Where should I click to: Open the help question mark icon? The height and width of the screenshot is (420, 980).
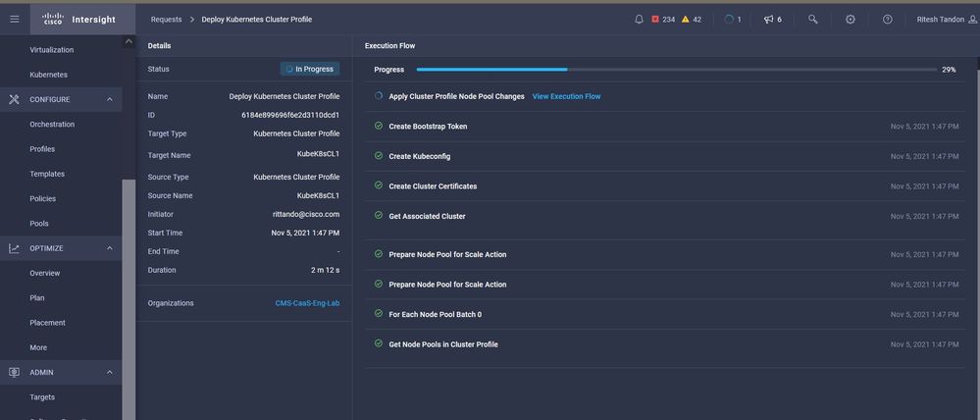tap(888, 20)
